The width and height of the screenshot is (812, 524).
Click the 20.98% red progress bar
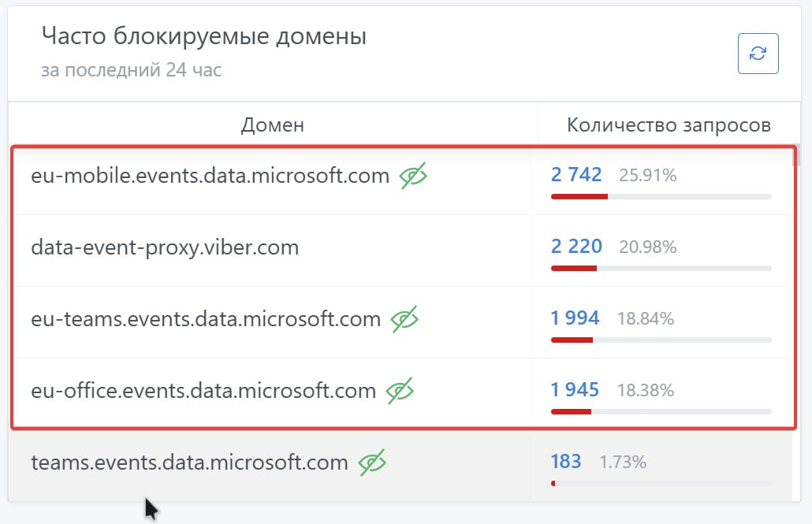[574, 268]
